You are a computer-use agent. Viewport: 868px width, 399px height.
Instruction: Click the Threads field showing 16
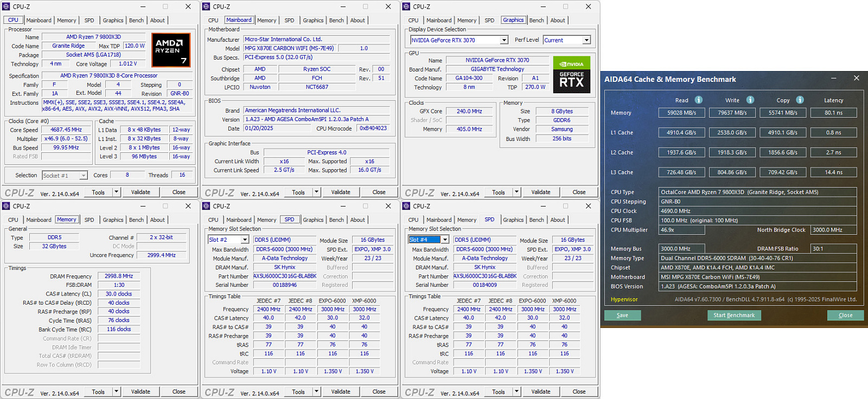pos(182,175)
